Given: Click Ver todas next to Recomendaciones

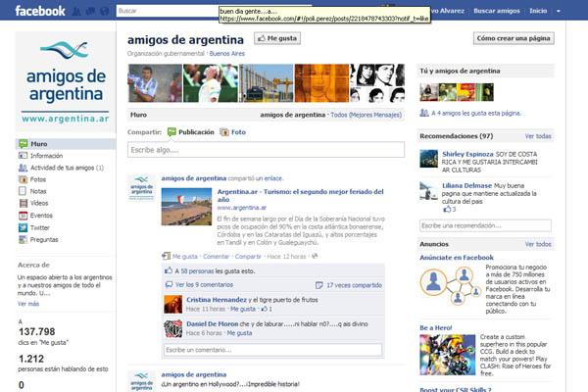Looking at the screenshot, I should coord(538,136).
